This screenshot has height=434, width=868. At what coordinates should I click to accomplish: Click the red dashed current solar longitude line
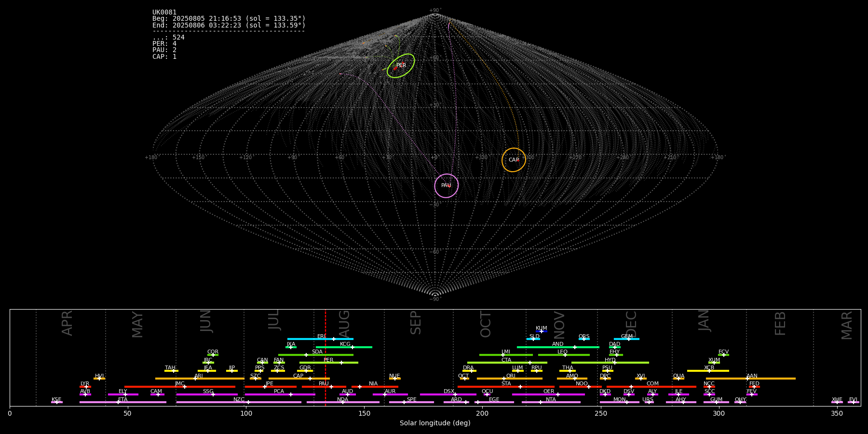click(x=325, y=357)
